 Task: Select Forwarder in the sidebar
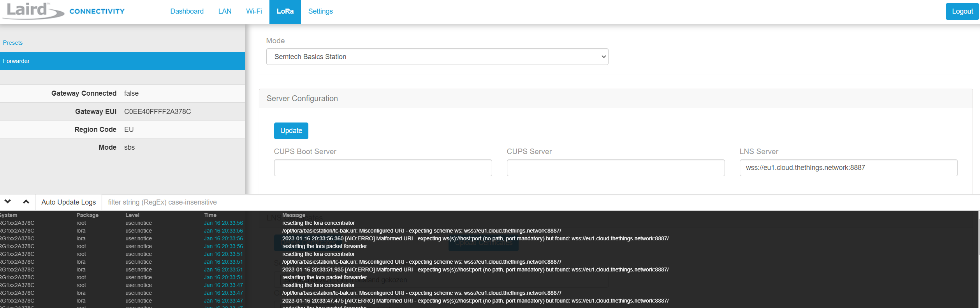click(123, 61)
